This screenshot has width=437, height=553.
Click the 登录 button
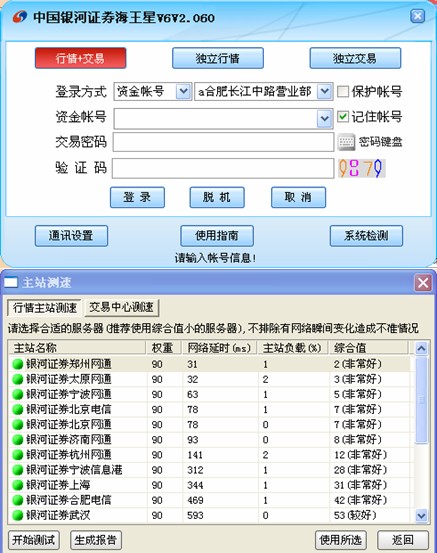pos(137,198)
